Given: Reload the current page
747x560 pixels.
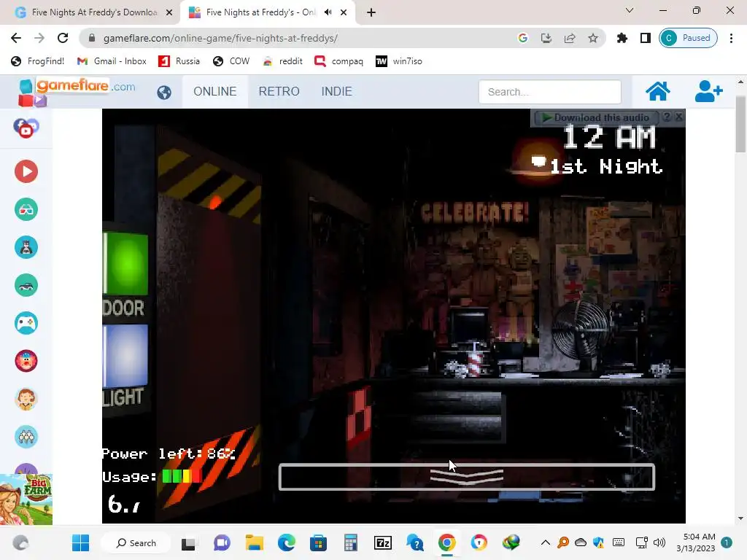Looking at the screenshot, I should [63, 38].
